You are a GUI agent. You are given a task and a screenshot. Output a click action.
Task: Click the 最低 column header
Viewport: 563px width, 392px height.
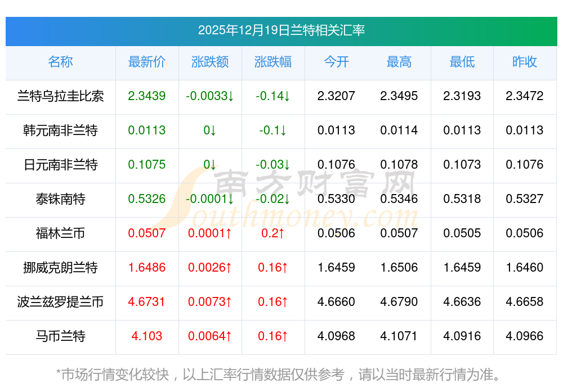pyautogui.click(x=462, y=62)
